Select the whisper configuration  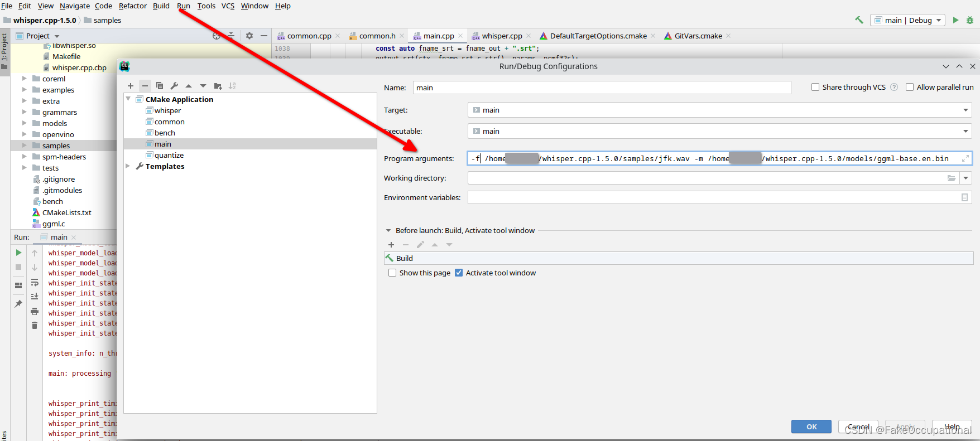pos(167,110)
